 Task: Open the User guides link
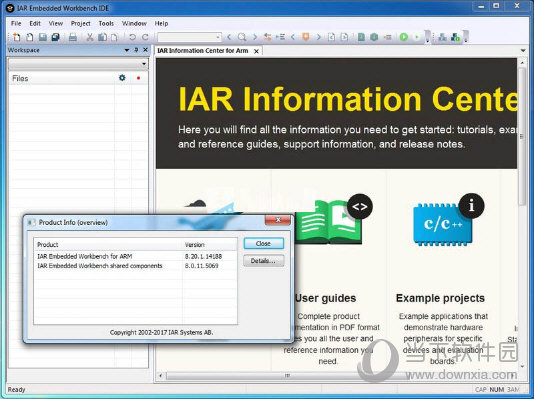coord(325,298)
